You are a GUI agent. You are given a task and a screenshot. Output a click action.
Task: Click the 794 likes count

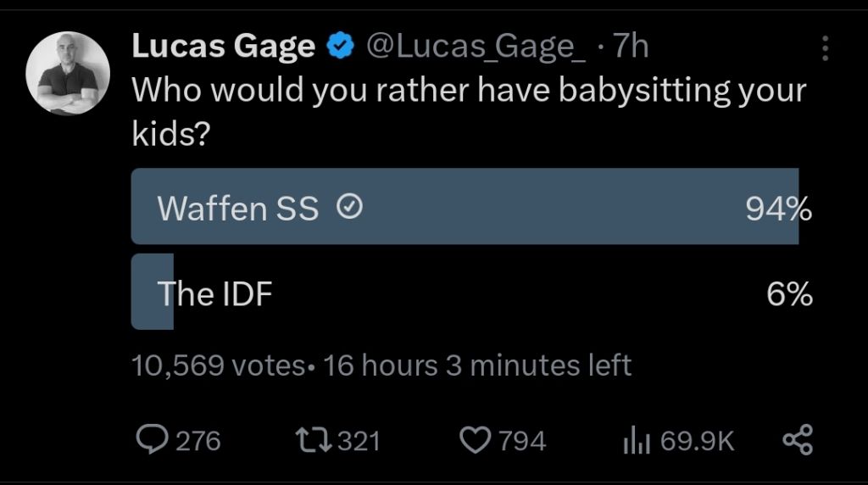(x=524, y=441)
